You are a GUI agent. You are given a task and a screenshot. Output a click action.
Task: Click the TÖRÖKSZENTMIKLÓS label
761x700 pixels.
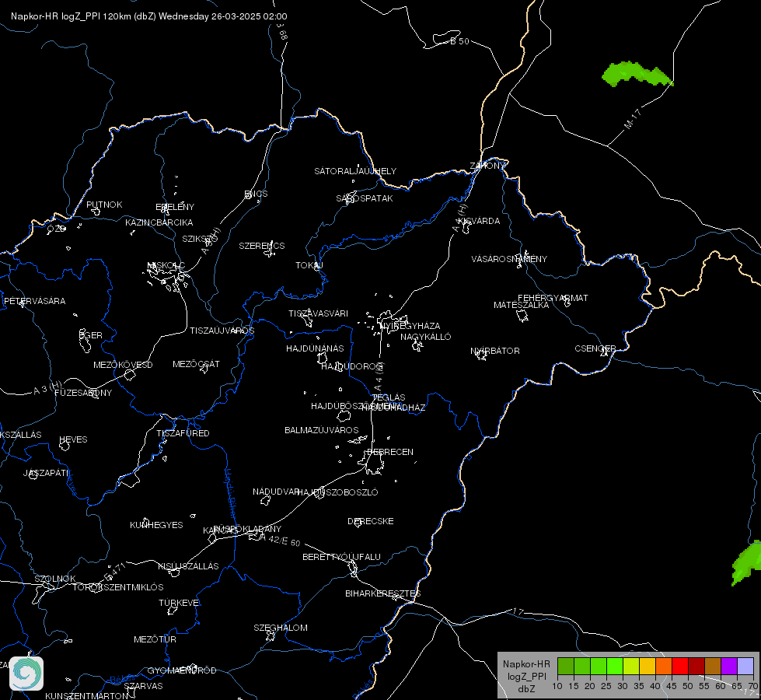point(118,587)
